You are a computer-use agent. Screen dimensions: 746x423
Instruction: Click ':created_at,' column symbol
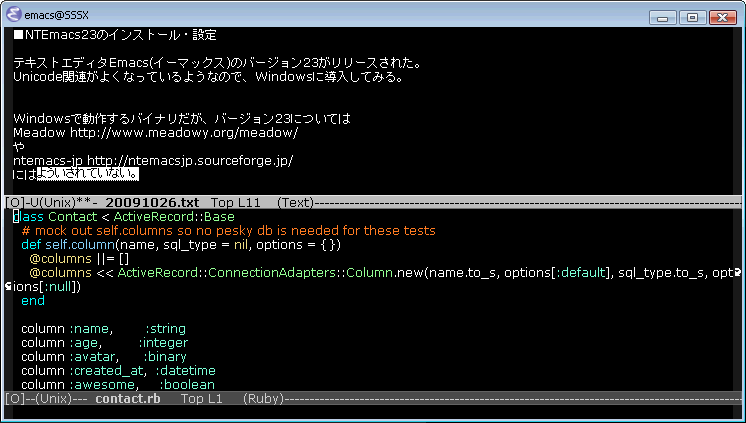coord(108,371)
